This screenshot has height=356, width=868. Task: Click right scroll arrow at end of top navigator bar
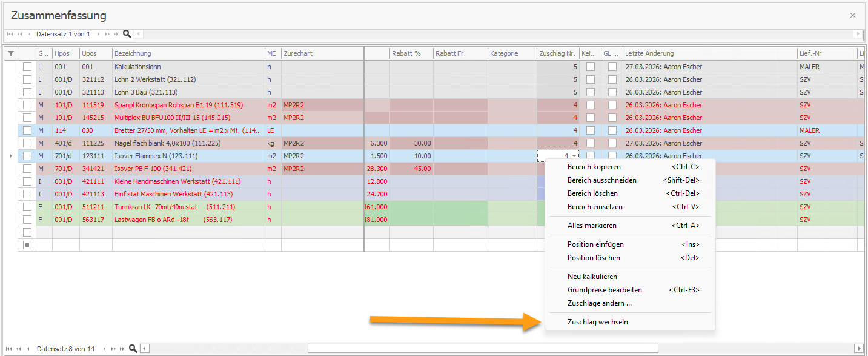[x=858, y=34]
